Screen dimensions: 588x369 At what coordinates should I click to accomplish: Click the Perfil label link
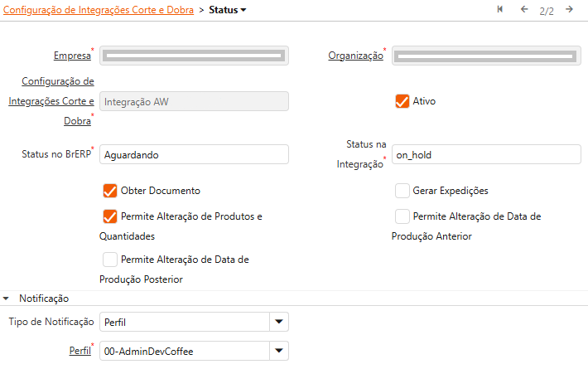(80, 351)
